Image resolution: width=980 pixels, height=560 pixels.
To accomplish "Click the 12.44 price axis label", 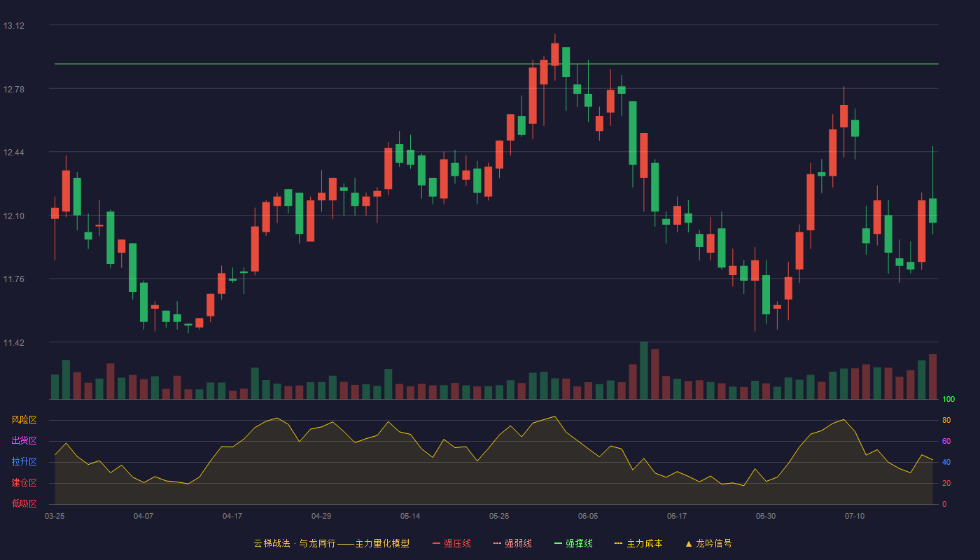I will 13,153.
